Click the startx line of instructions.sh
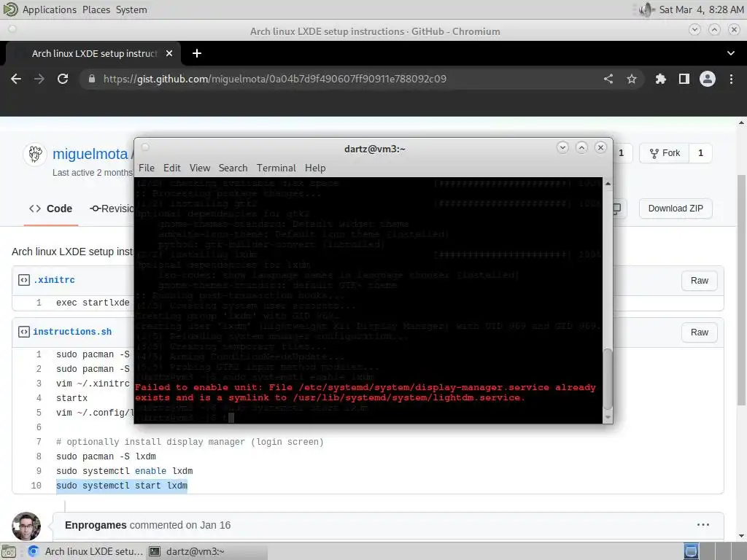Image resolution: width=747 pixels, height=560 pixels. point(72,398)
